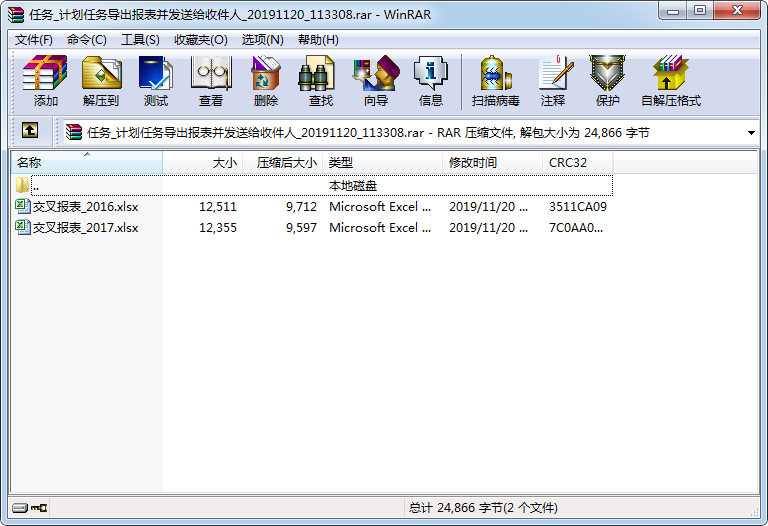Click the WinRAR title bar icon

pyautogui.click(x=16, y=14)
